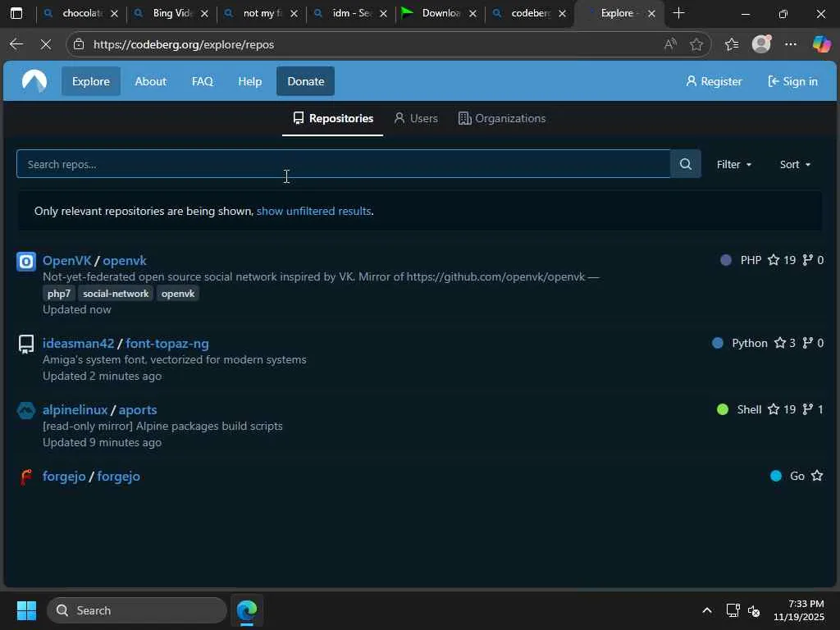Open the openvk repository link
This screenshot has height=630, width=840.
click(125, 260)
